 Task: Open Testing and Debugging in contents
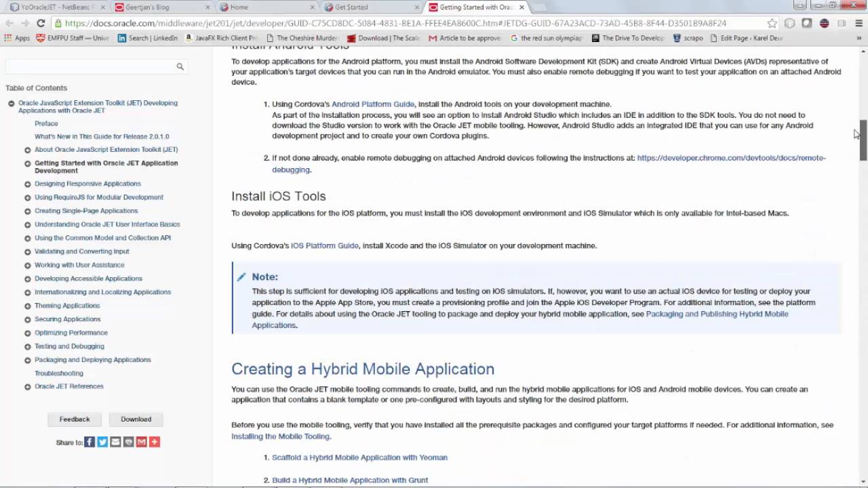(69, 346)
